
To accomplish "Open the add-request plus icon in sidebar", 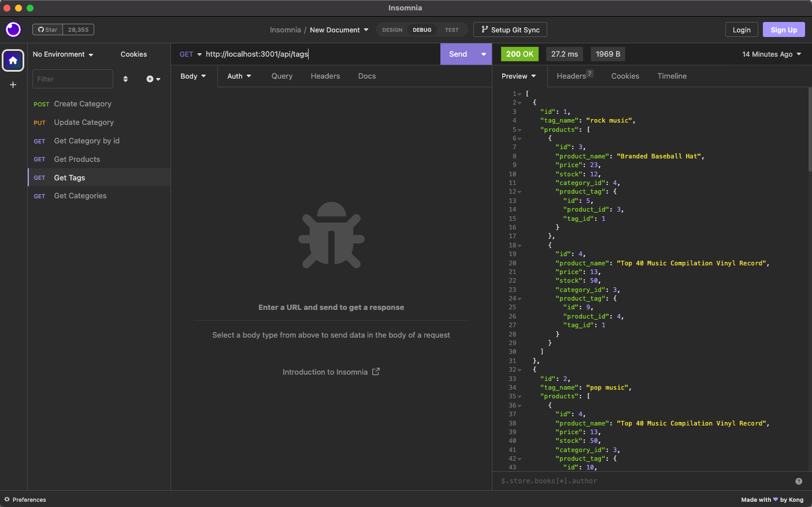I will 149,79.
